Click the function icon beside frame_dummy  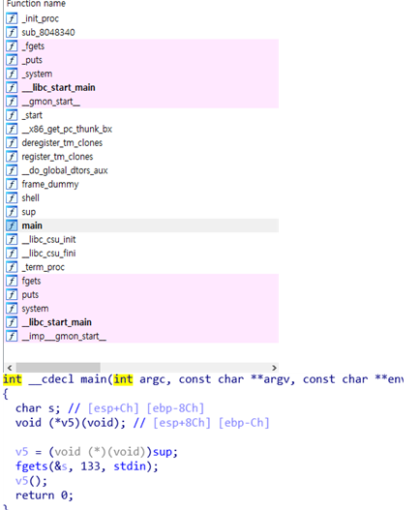(12, 184)
